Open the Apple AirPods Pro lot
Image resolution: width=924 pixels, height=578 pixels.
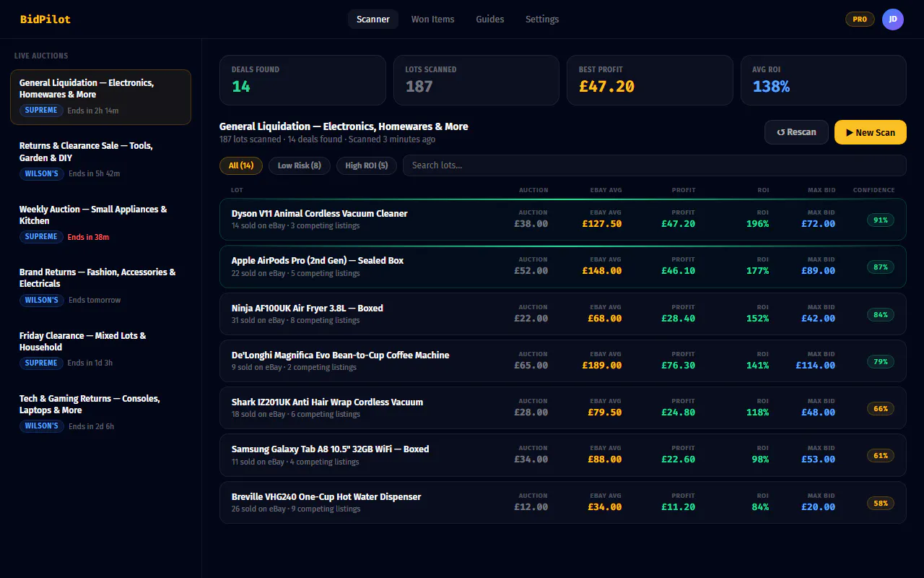(563, 267)
